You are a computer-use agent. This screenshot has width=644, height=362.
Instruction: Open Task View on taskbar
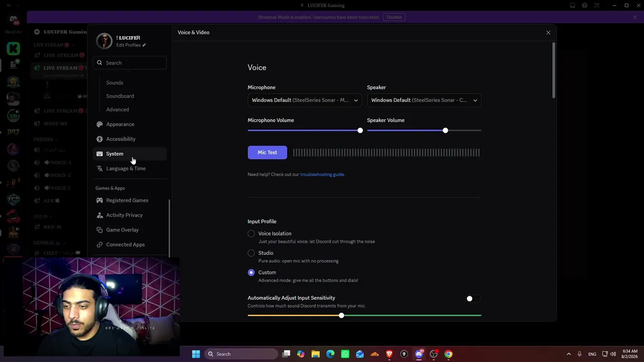coord(286,354)
